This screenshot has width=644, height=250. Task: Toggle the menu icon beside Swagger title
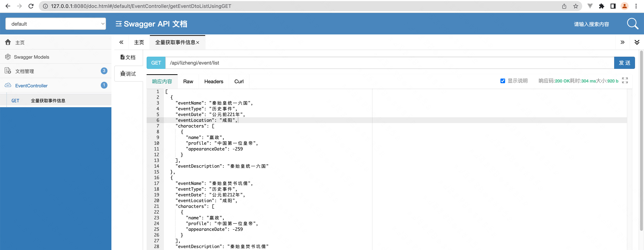click(119, 24)
